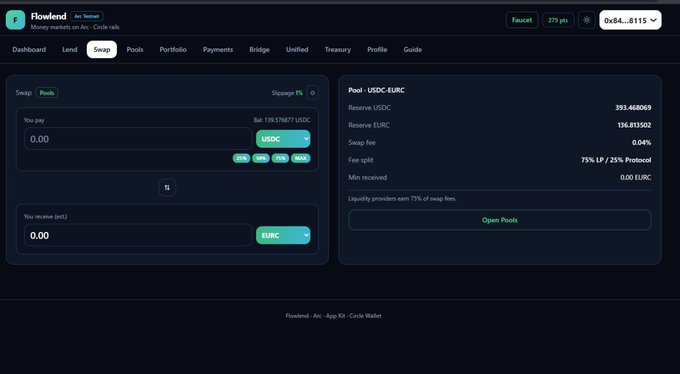
Task: Select the 50% amount chip
Action: click(x=261, y=158)
